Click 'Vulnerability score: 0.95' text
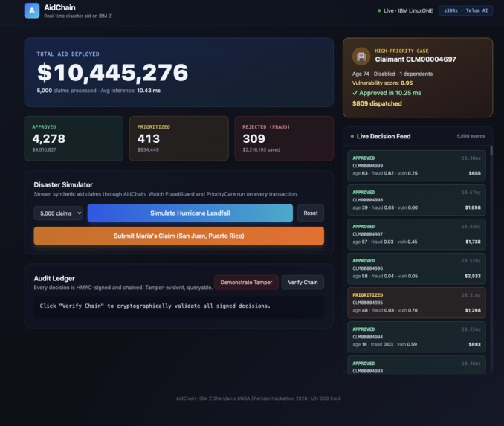 [382, 83]
